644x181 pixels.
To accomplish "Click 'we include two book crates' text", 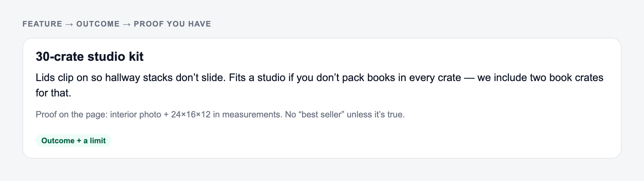I will pos(540,78).
